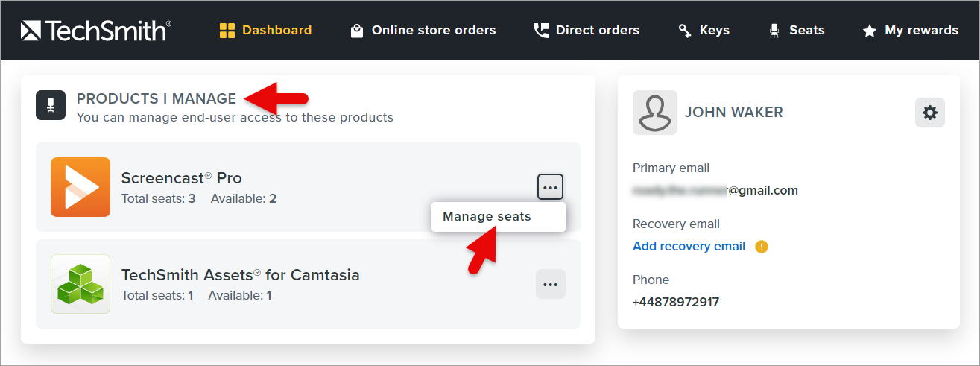
Task: Go to the Online store orders tab
Action: pyautogui.click(x=433, y=31)
